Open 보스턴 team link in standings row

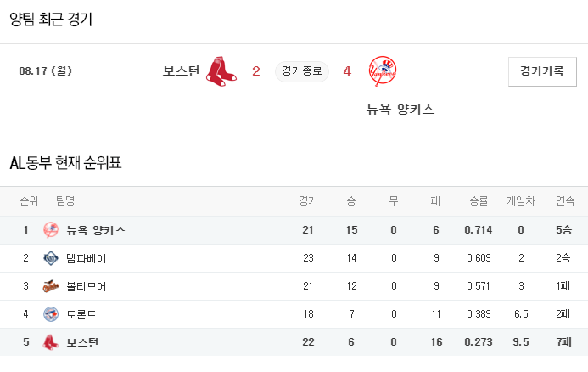pos(82,342)
